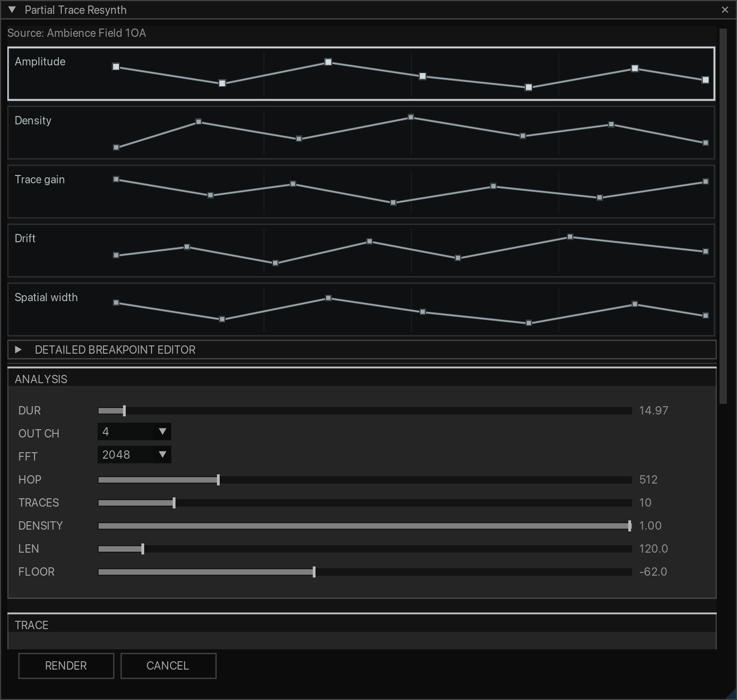Click the FLOOR value -62.0
This screenshot has height=700, width=737.
coord(653,572)
